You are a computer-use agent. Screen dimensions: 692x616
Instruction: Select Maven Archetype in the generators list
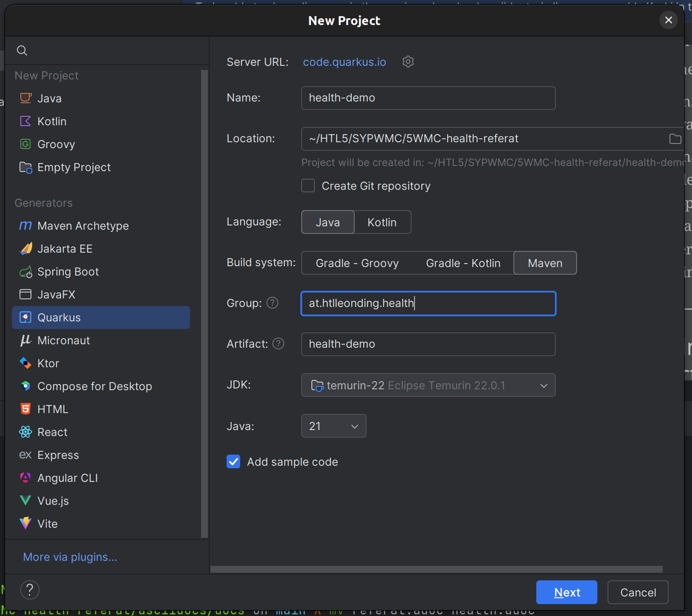pyautogui.click(x=83, y=226)
